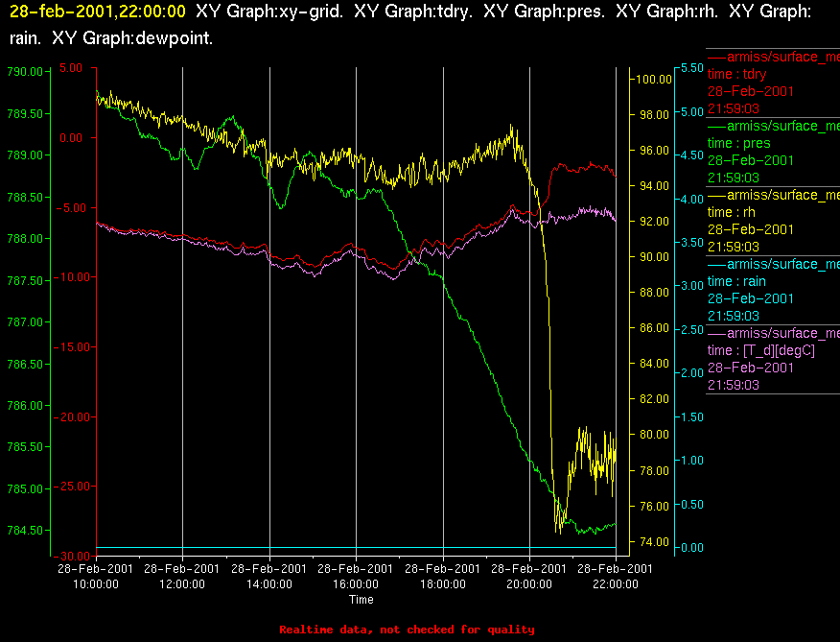Click the green 789.00 pressure axis label
Image resolution: width=840 pixels, height=642 pixels.
click(25, 155)
